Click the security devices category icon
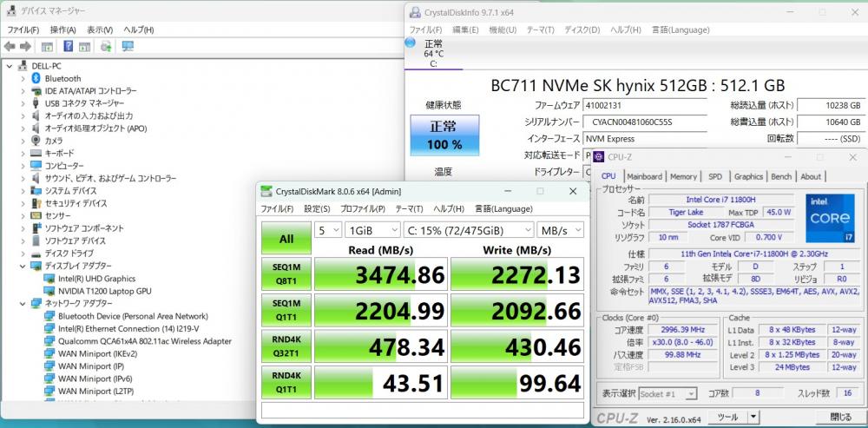This screenshot has width=868, height=428. [36, 203]
